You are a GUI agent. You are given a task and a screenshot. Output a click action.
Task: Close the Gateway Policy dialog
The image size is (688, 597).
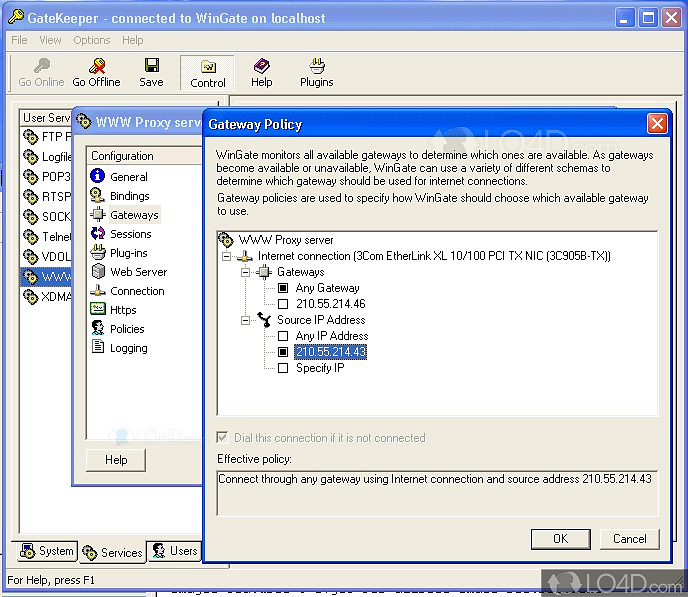click(657, 124)
